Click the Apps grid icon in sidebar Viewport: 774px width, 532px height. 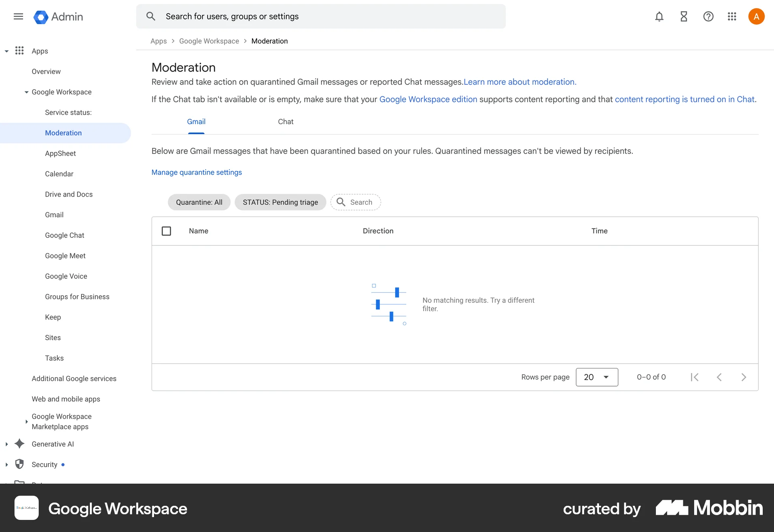19,50
